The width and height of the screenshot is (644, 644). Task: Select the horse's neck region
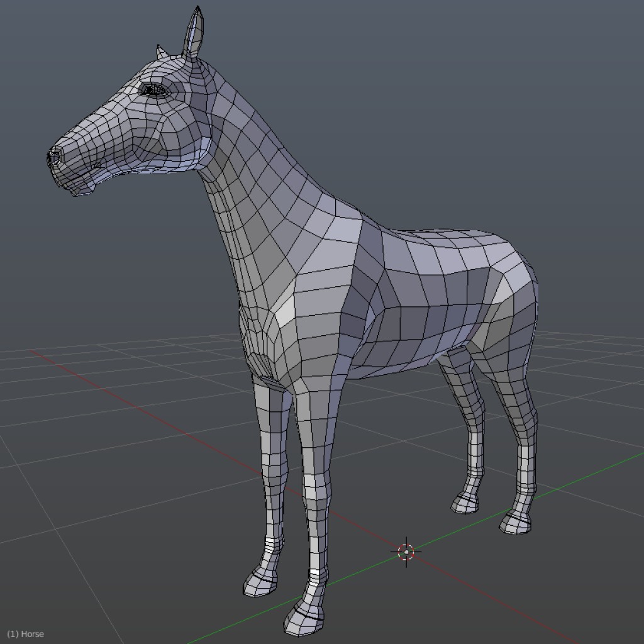[x=245, y=208]
